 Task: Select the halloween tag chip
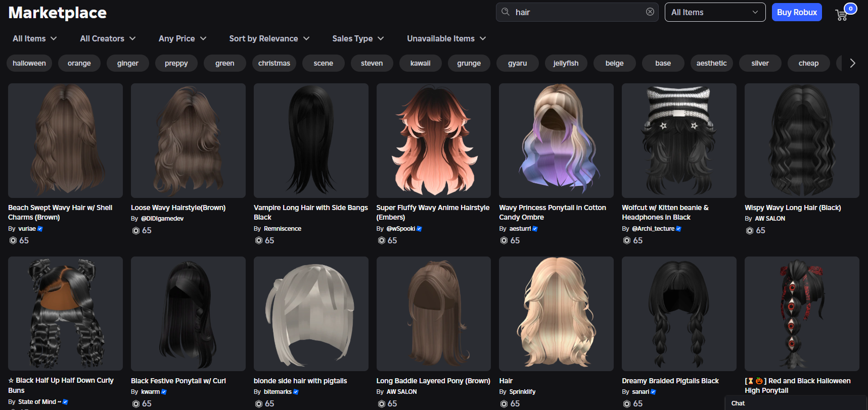[29, 63]
